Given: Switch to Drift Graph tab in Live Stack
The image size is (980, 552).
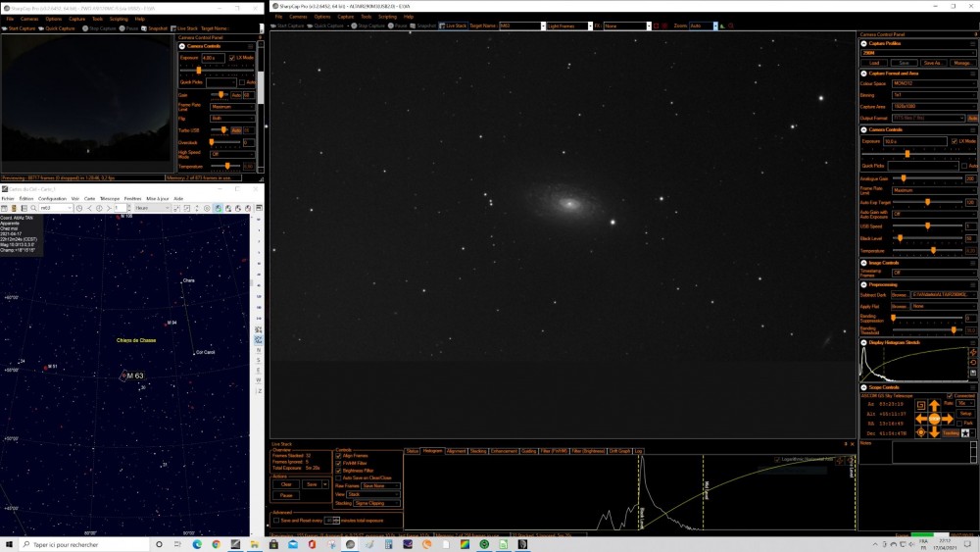Looking at the screenshot, I should [x=620, y=451].
